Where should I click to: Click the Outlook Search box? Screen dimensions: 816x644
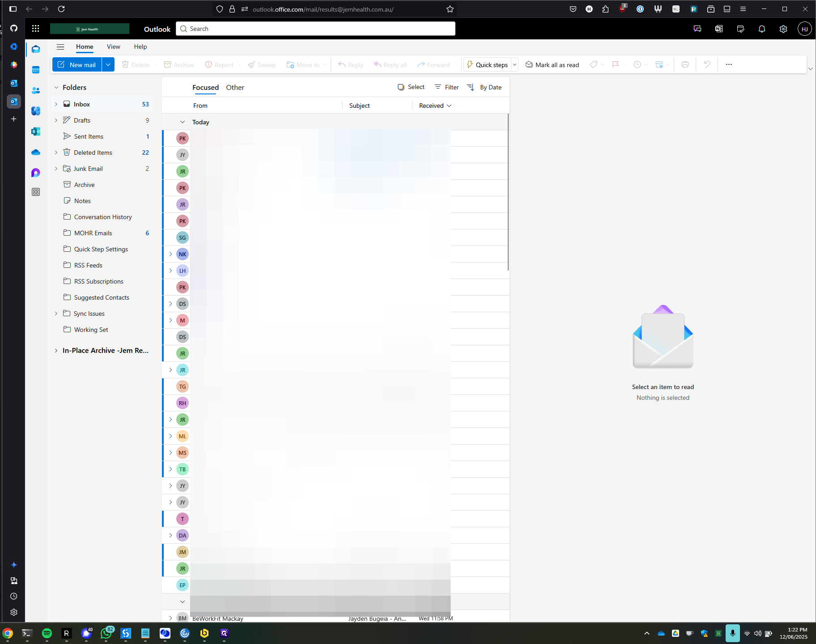[x=315, y=29]
